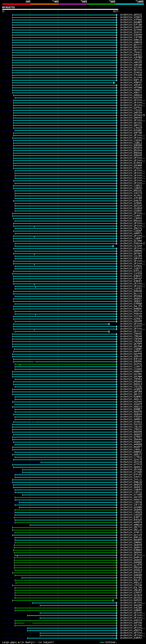The height and width of the screenshot is (644, 146).
Task: Open hit UniRef100_Q93X38
Action: click(131, 462)
